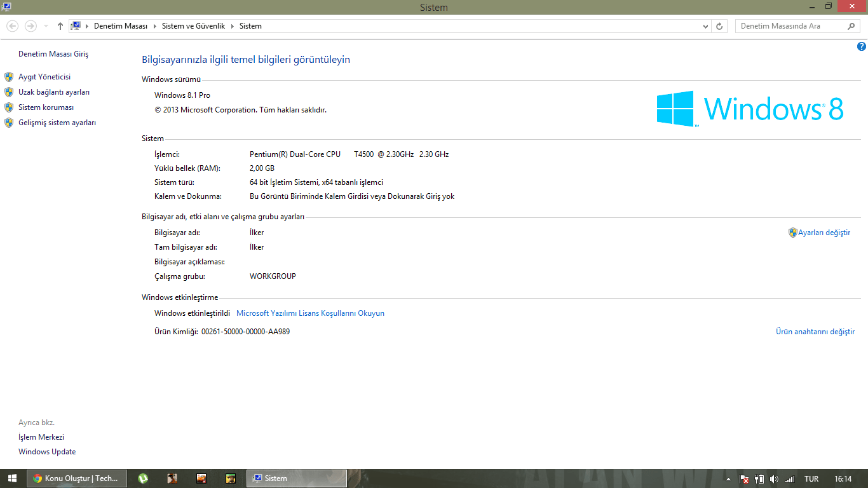Image resolution: width=868 pixels, height=488 pixels.
Task: Refresh the Sistem page
Action: click(x=719, y=26)
